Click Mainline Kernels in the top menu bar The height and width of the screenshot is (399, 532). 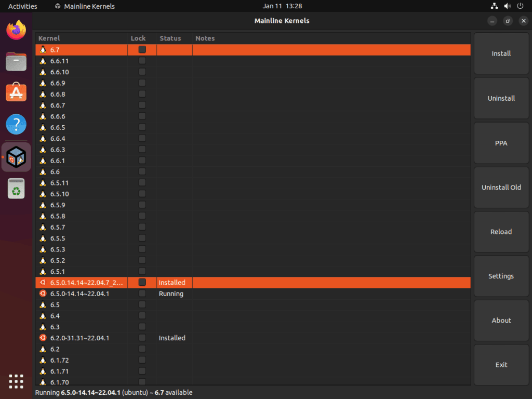89,6
